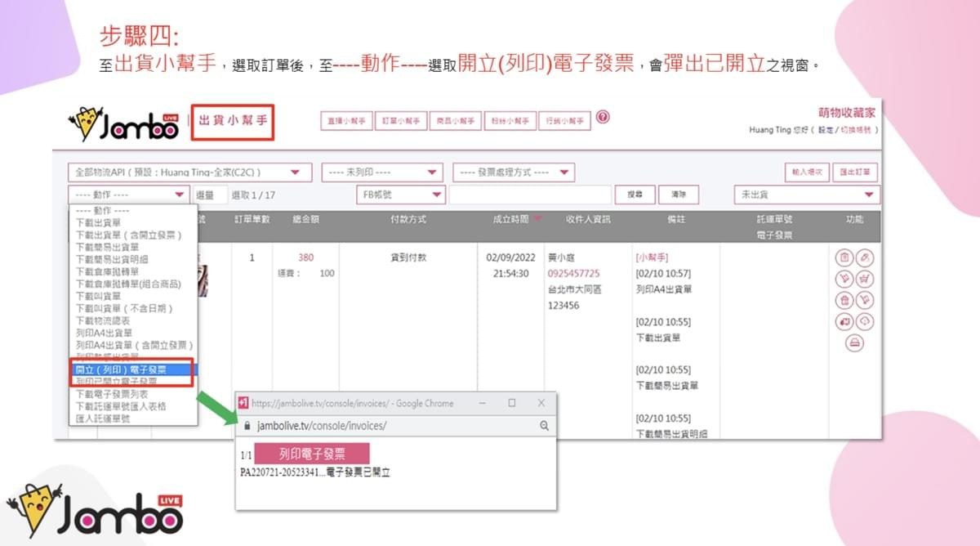Viewport: 980px width, 546px height.
Task: Click the popup window favicon icon
Action: click(x=243, y=403)
